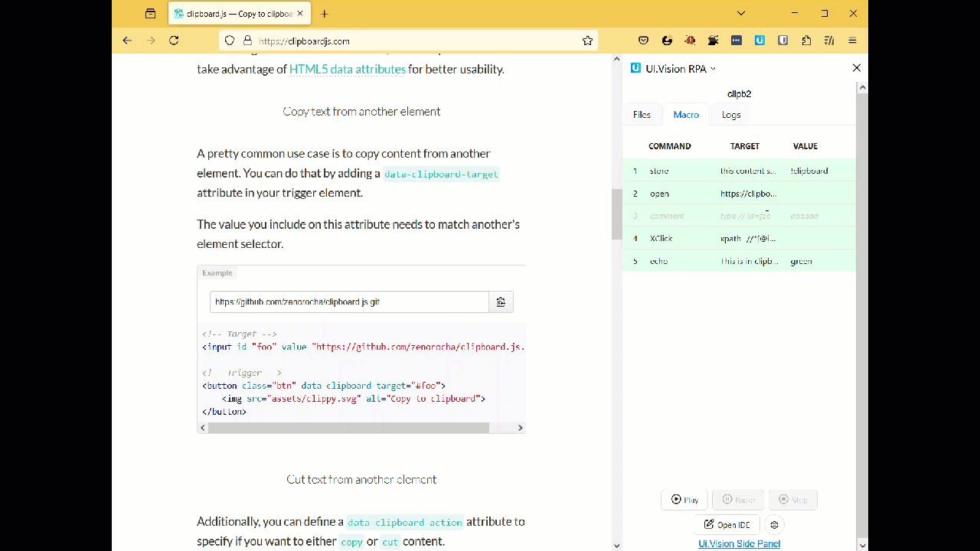Click the data-clipboard-target inline code

[x=441, y=174]
